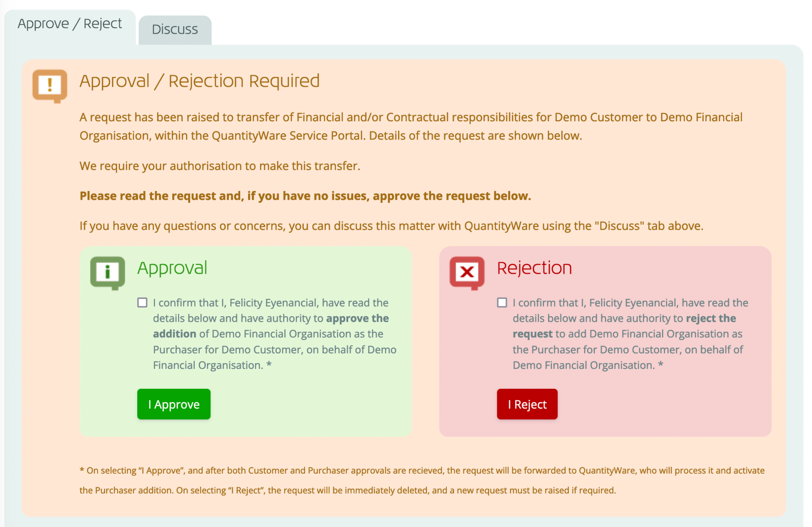Click the orange exclamation alert icon
This screenshot has width=812, height=527.
50,85
